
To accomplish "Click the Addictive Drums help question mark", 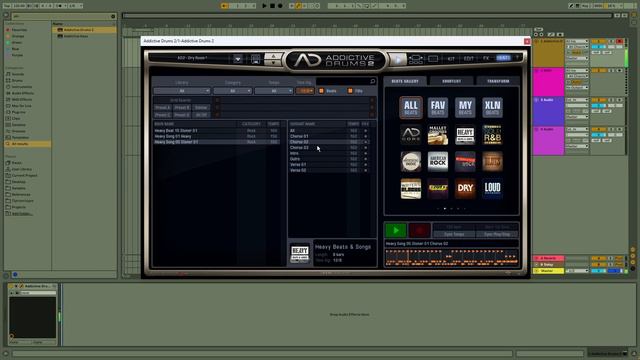I will [517, 58].
